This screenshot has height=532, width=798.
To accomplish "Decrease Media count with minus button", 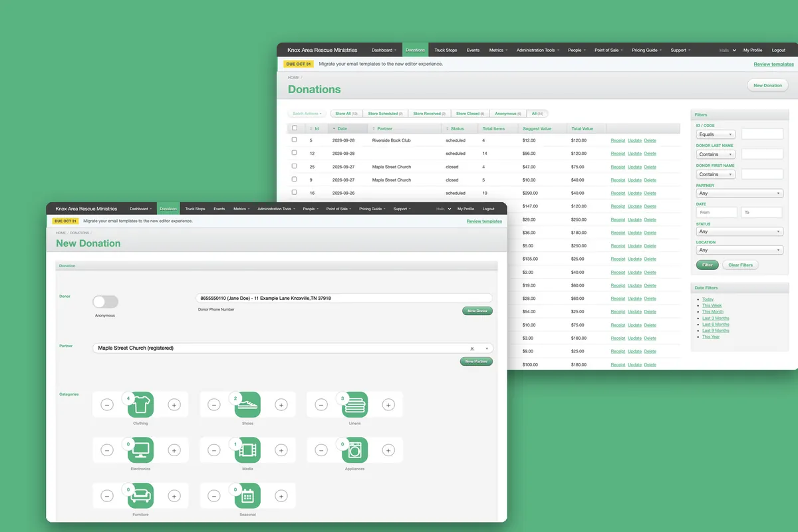I will pyautogui.click(x=214, y=450).
